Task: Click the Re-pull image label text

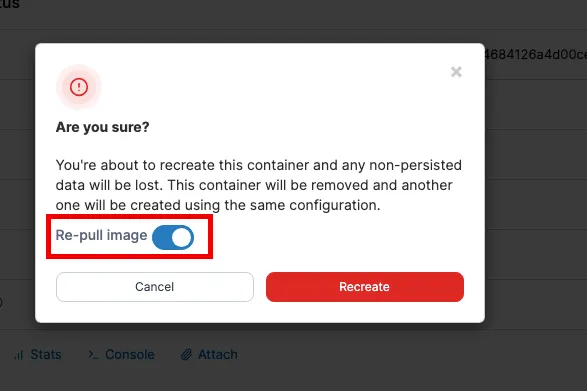Action: (x=101, y=236)
